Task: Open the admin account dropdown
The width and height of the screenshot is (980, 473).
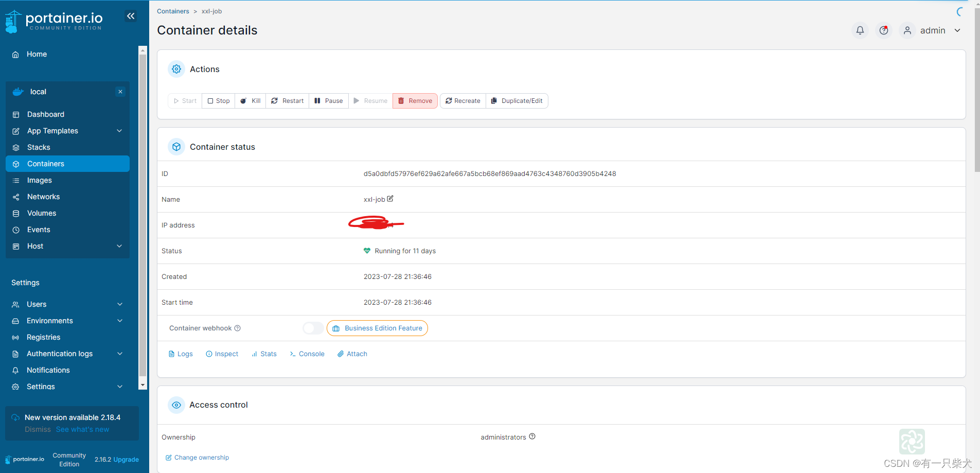Action: point(957,30)
